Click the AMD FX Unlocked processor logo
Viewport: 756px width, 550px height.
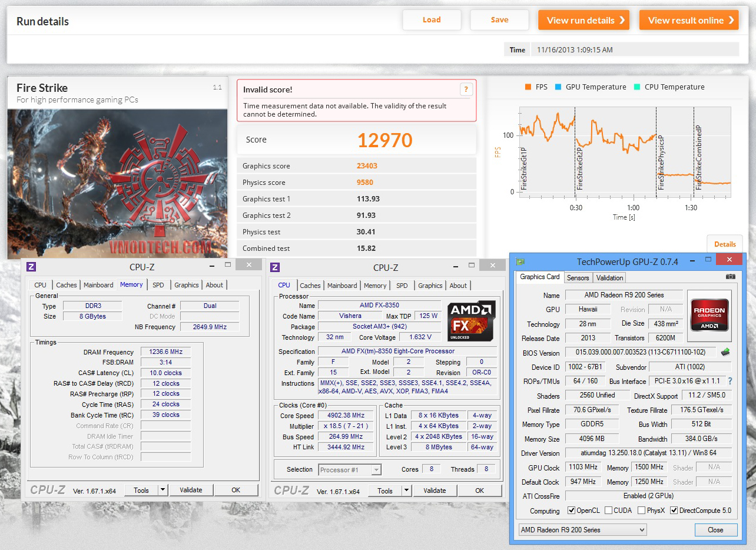tap(472, 321)
